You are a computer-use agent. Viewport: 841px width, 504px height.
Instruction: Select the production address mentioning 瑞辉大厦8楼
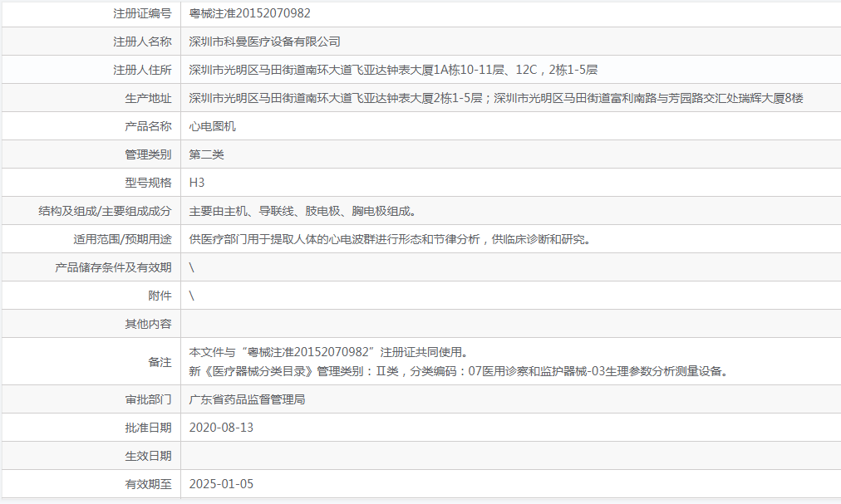496,98
